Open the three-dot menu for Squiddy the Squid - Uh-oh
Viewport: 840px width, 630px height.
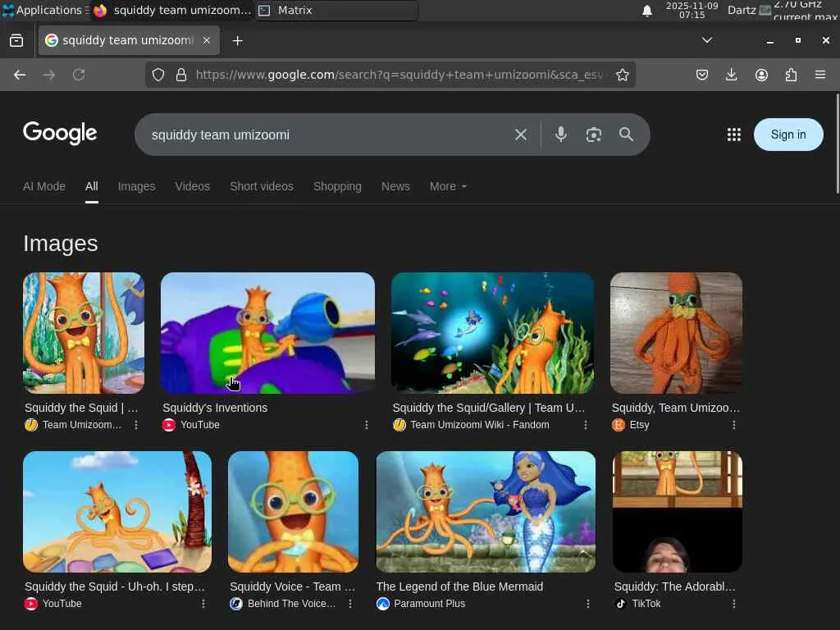point(203,604)
